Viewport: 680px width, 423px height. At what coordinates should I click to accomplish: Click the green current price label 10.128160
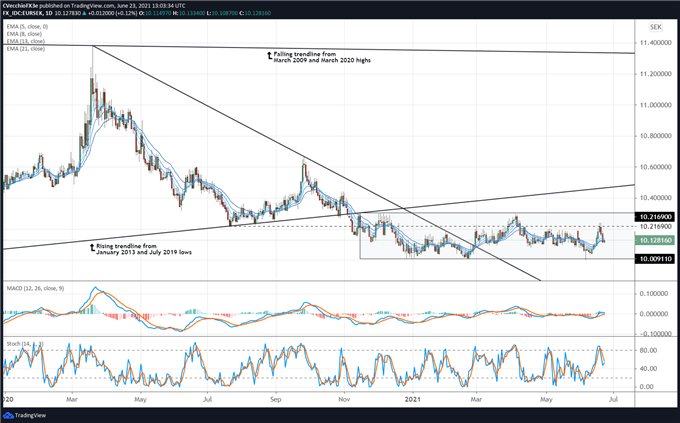tap(655, 240)
